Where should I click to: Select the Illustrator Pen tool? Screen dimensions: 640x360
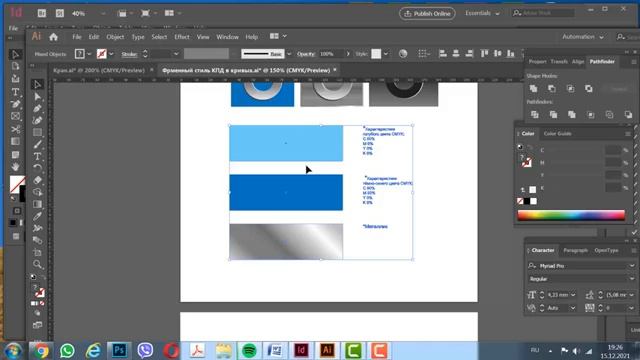tap(37, 109)
